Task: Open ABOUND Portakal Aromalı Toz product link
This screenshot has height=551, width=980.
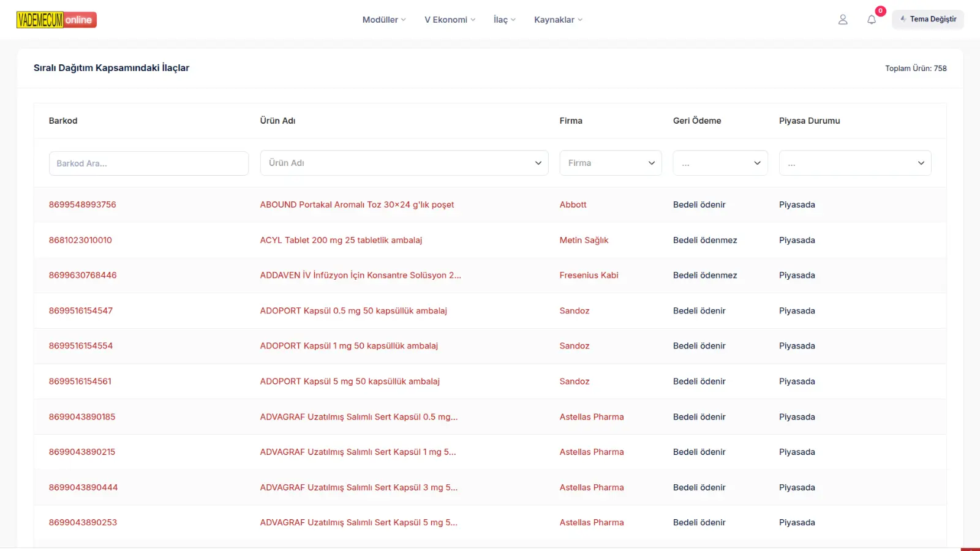Action: tap(357, 204)
